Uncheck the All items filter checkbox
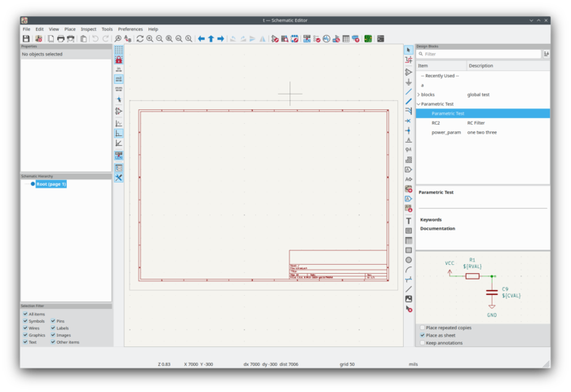This screenshot has height=392, width=571. pyautogui.click(x=25, y=314)
